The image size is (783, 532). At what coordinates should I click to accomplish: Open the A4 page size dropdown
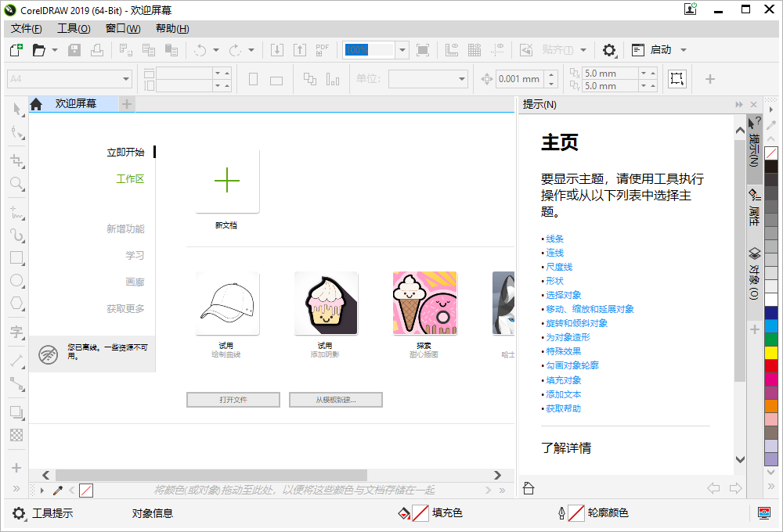click(126, 79)
